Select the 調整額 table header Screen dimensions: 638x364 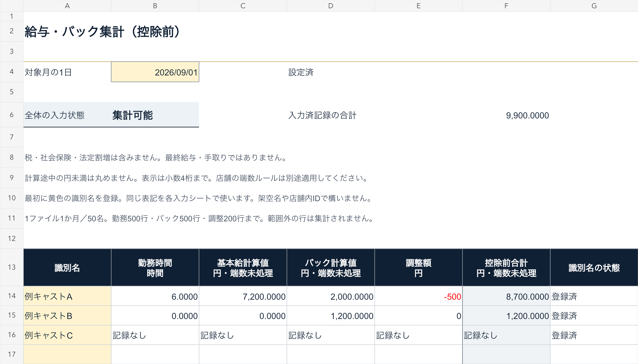(419, 268)
